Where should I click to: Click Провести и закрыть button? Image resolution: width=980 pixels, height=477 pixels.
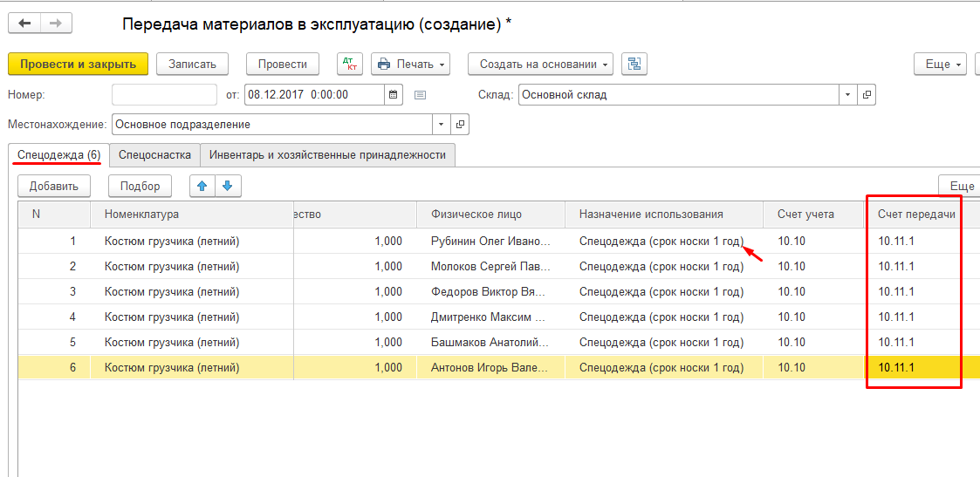(x=79, y=64)
